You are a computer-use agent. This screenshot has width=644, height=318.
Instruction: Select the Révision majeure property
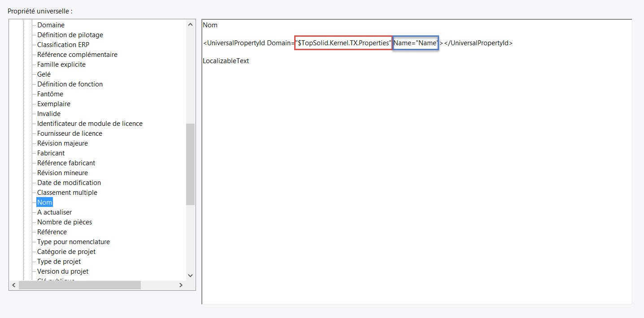(62, 143)
